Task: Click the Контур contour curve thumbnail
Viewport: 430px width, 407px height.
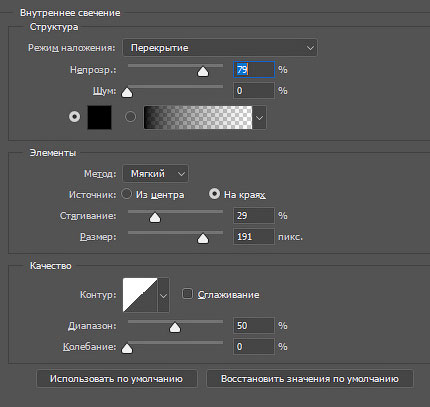Action: tap(140, 295)
